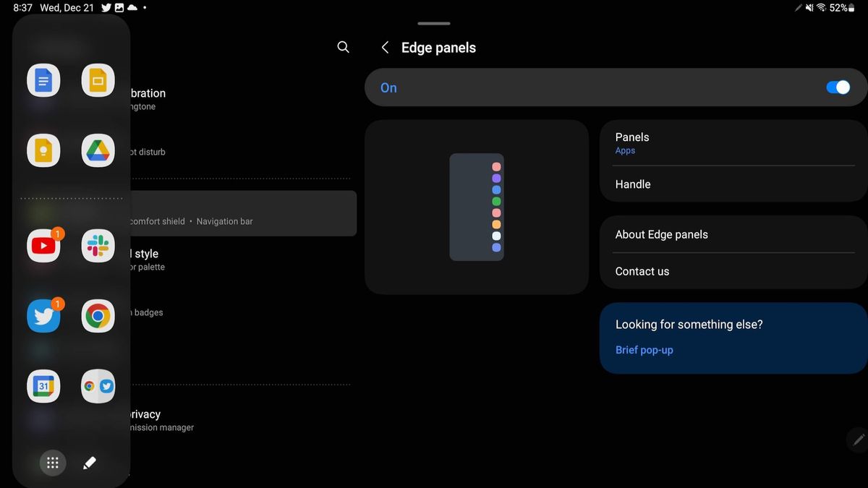The height and width of the screenshot is (488, 868).
Task: View About Edge panels
Action: tap(733, 234)
